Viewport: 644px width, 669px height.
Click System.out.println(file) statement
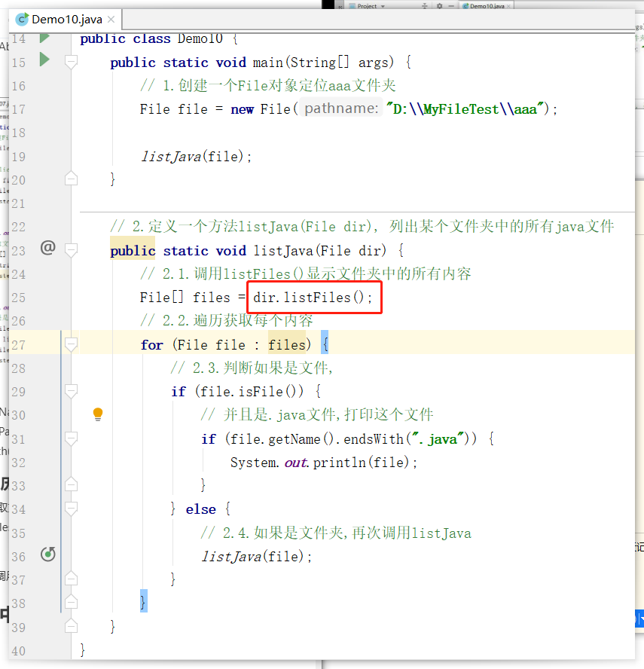coord(324,463)
